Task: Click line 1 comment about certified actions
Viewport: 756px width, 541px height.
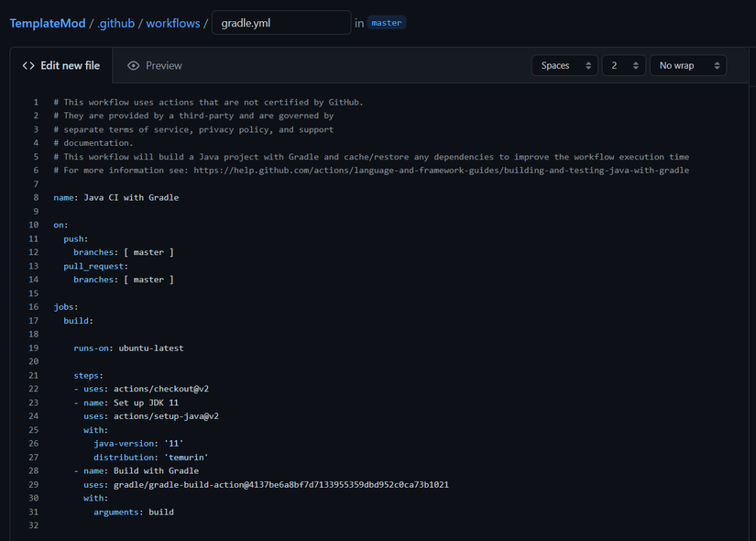Action: click(208, 103)
